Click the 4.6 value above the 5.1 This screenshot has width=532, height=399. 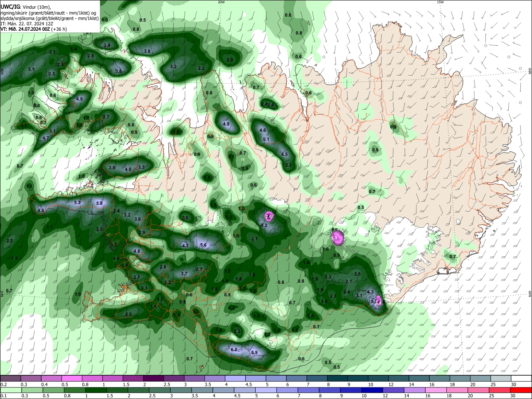(x=263, y=130)
